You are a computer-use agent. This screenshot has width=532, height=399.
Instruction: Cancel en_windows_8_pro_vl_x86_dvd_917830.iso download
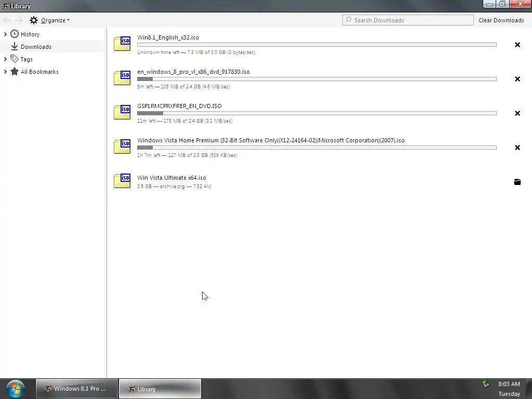(517, 79)
